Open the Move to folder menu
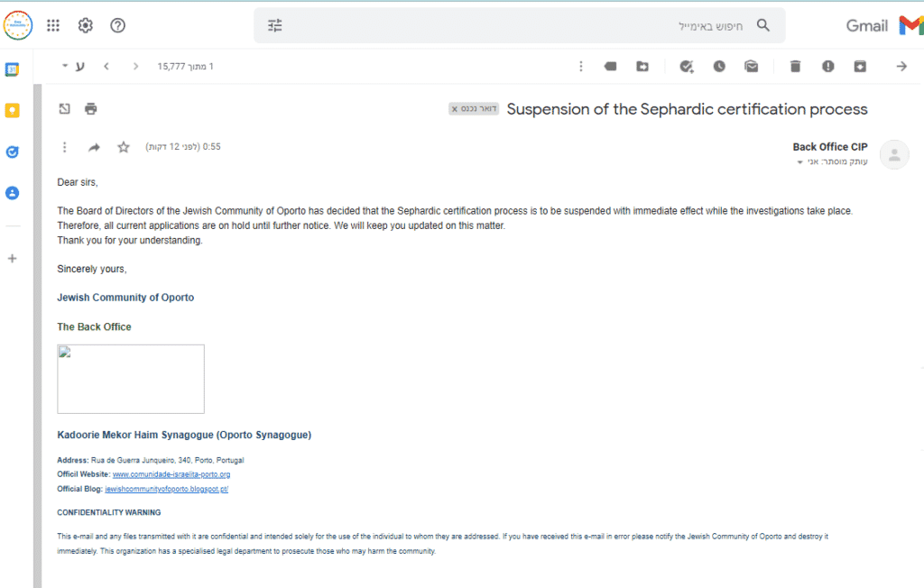Screen dimensions: 924x588 point(642,67)
